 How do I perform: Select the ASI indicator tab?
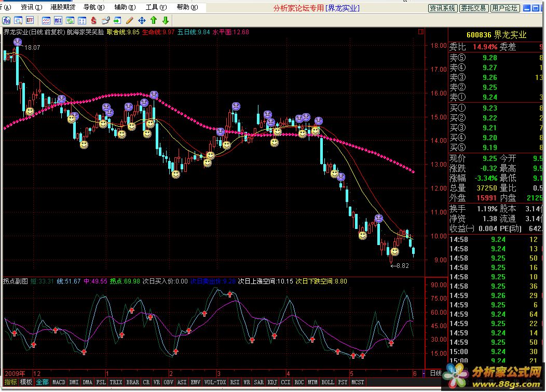tap(182, 382)
